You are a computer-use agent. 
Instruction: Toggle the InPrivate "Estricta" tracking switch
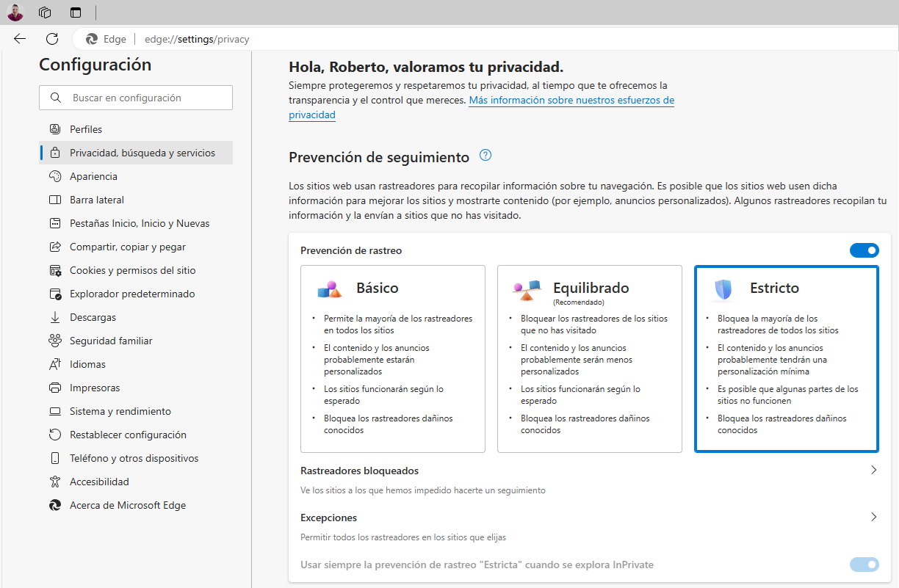click(x=864, y=565)
